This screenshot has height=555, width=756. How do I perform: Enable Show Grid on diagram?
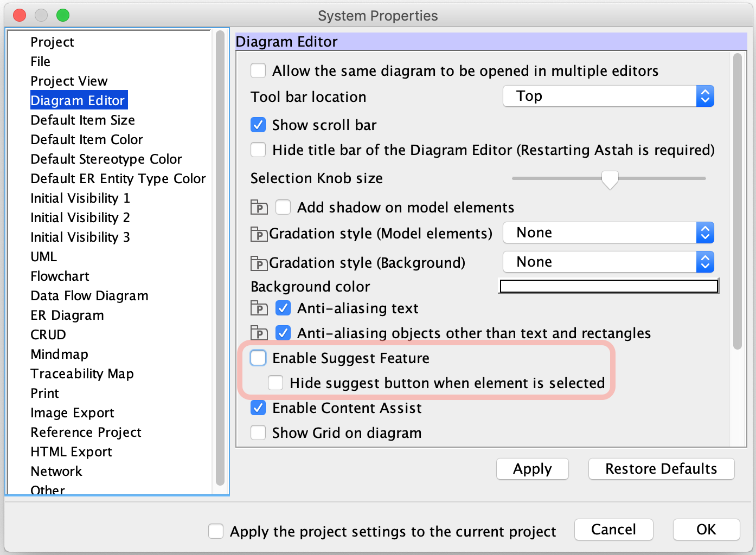coord(258,433)
